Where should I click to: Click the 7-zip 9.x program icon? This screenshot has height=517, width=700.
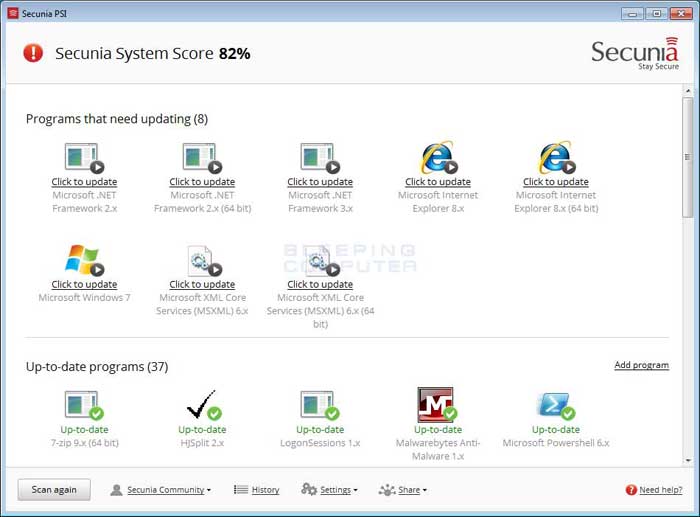point(84,405)
